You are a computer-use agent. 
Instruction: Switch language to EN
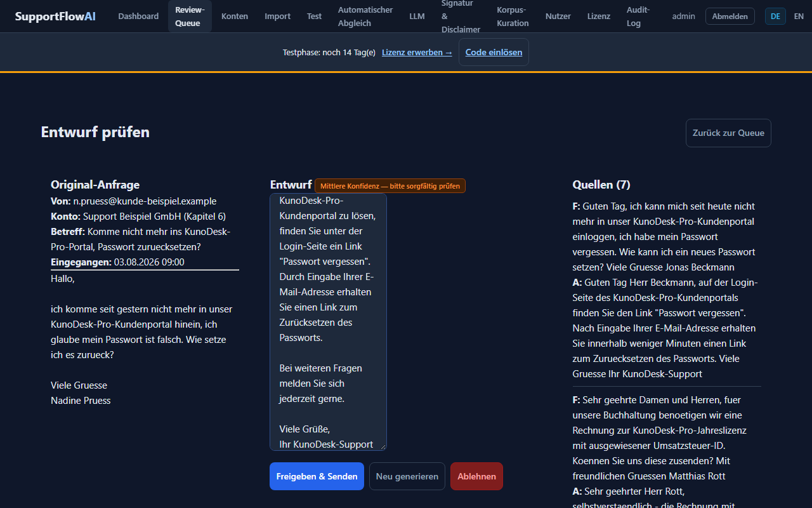click(799, 17)
